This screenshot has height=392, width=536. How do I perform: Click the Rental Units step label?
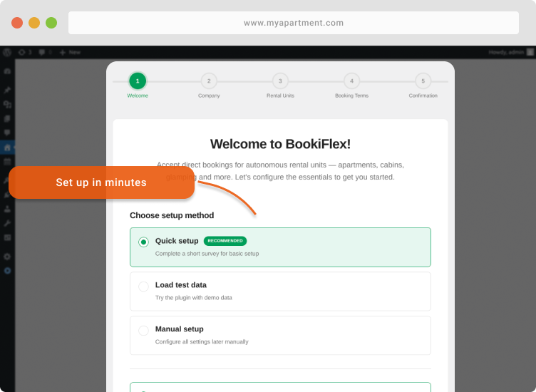(x=280, y=96)
